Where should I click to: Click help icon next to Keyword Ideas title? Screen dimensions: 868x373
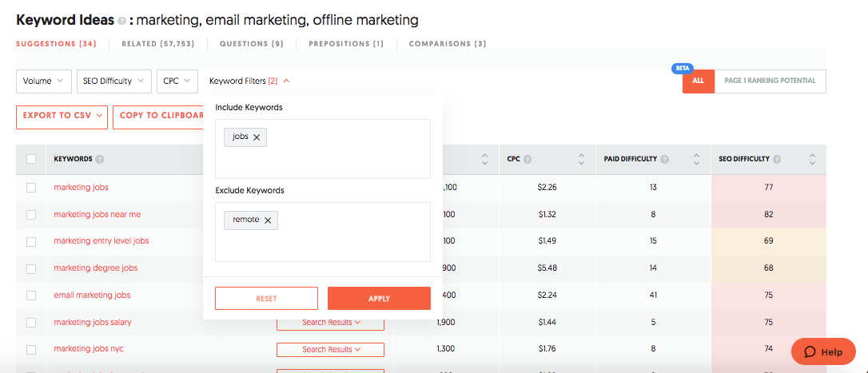pyautogui.click(x=121, y=20)
